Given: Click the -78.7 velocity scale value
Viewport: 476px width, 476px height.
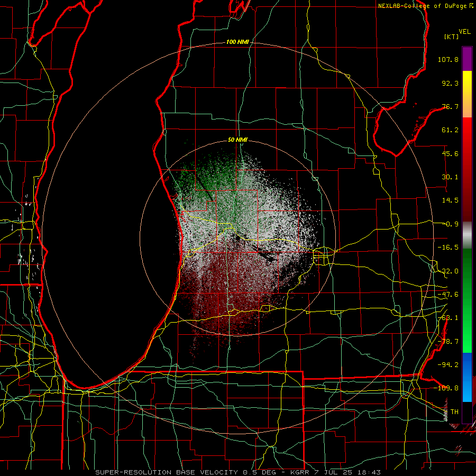Looking at the screenshot, I should tap(448, 342).
